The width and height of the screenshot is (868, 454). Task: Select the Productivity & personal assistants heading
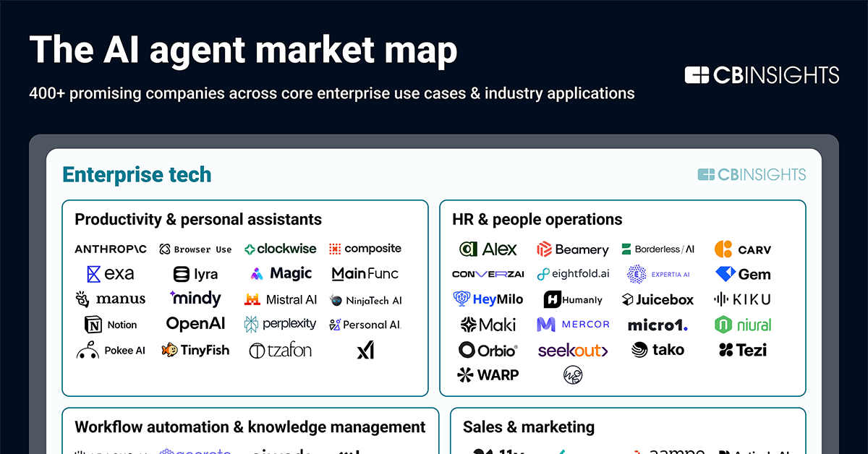point(197,219)
